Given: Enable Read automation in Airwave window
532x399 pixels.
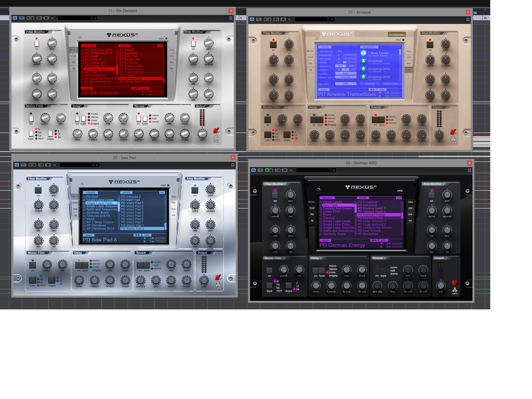Looking at the screenshot, I should [x=265, y=19].
